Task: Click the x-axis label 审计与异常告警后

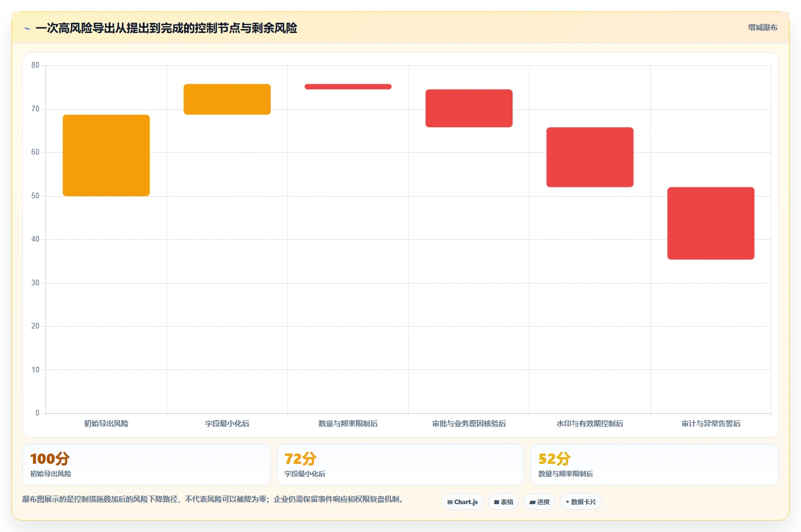Action: (711, 423)
